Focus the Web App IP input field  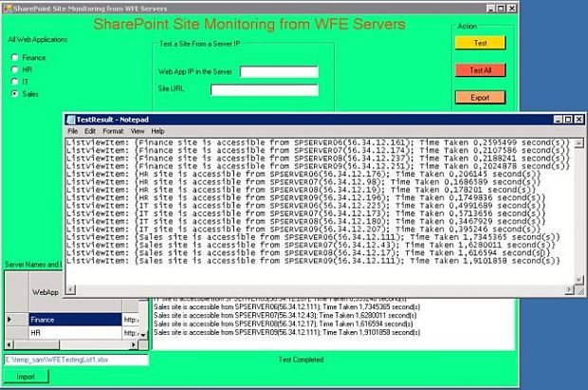280,72
